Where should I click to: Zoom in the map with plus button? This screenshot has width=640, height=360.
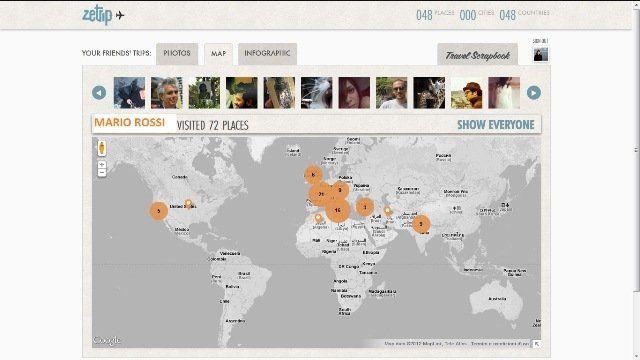102,164
